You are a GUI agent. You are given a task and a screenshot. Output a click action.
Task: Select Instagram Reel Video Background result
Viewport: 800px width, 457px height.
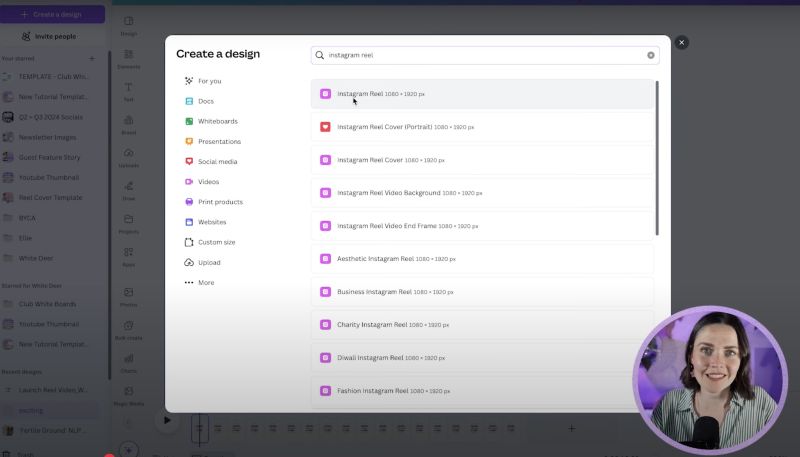482,193
